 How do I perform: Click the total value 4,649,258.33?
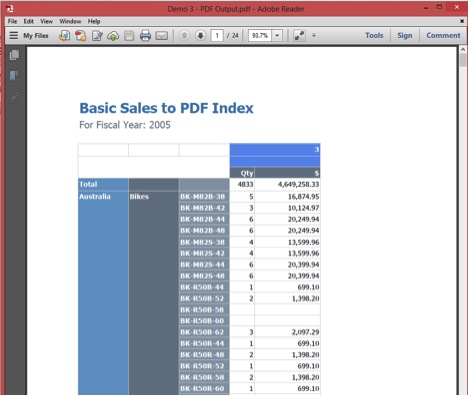tap(298, 184)
